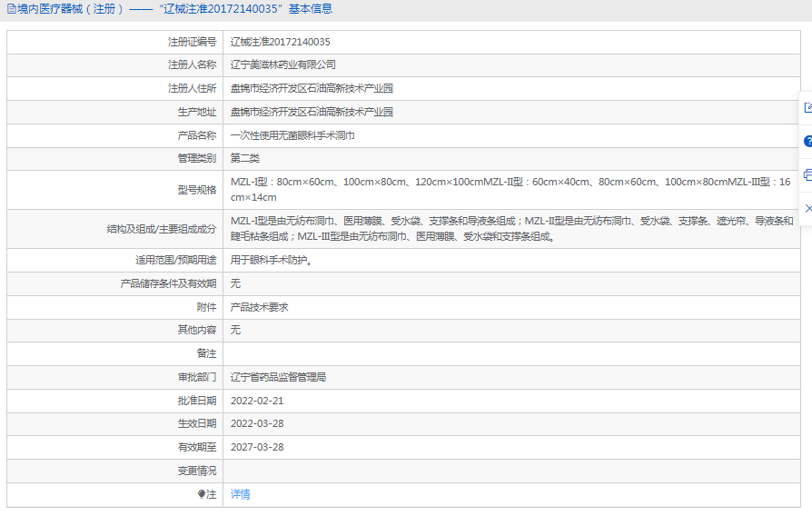Open the help question mark icon
812x516 pixels.
coord(807,142)
